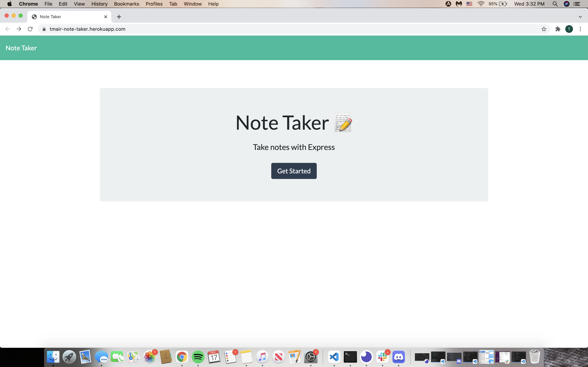Click the site security lock icon

[x=44, y=29]
